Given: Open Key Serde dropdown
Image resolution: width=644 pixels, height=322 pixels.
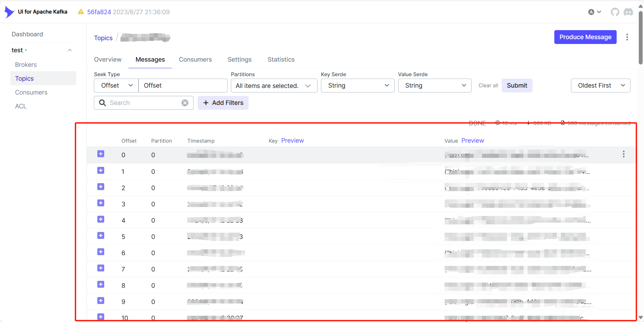Looking at the screenshot, I should coord(358,86).
